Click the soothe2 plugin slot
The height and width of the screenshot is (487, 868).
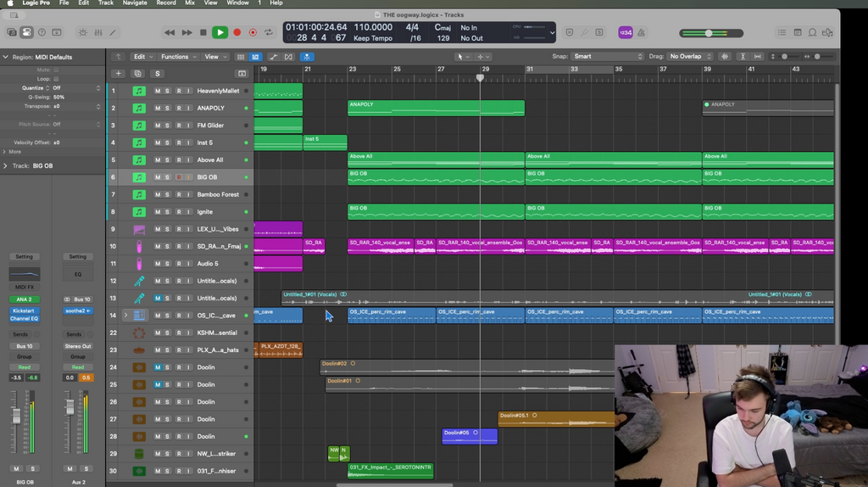point(77,311)
